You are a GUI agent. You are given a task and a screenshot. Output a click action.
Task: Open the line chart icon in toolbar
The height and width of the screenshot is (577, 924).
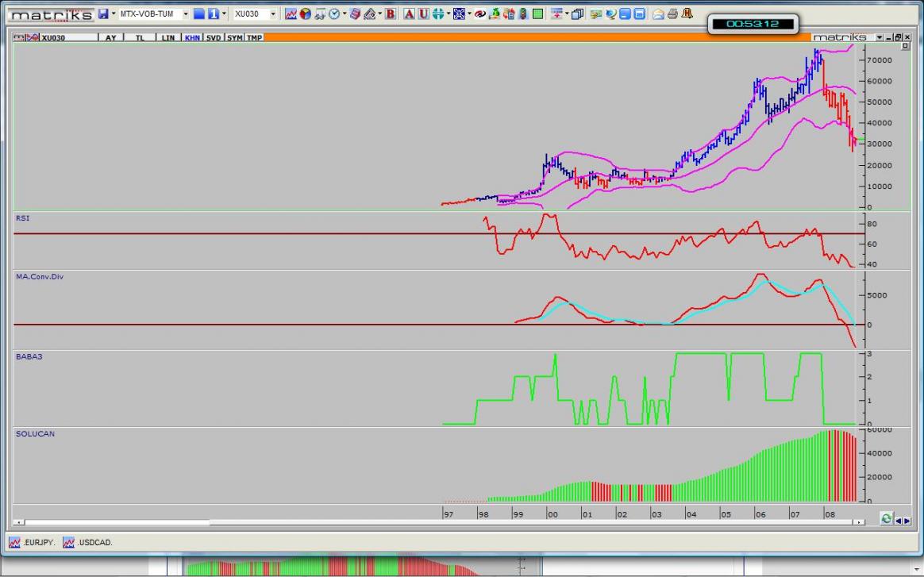(291, 14)
